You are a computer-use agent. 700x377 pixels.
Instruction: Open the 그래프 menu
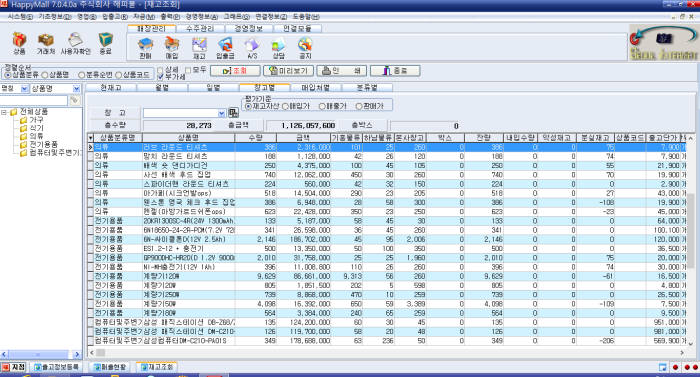coord(237,17)
